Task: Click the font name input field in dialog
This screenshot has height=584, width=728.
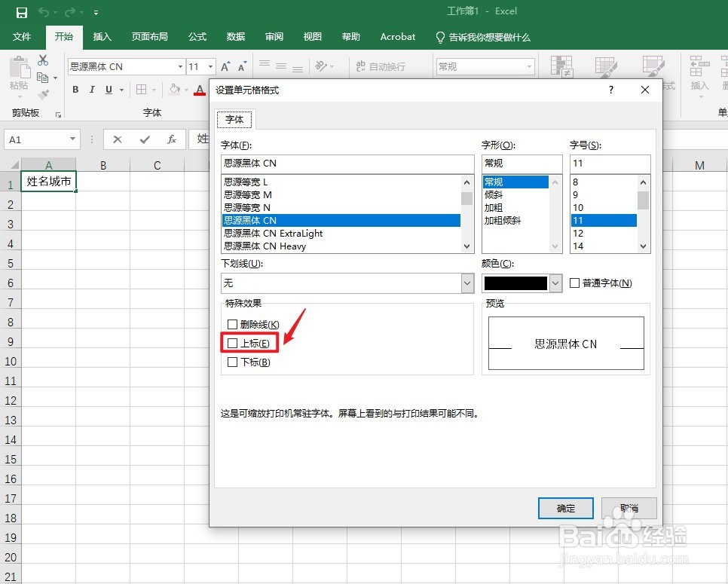Action: (x=347, y=164)
